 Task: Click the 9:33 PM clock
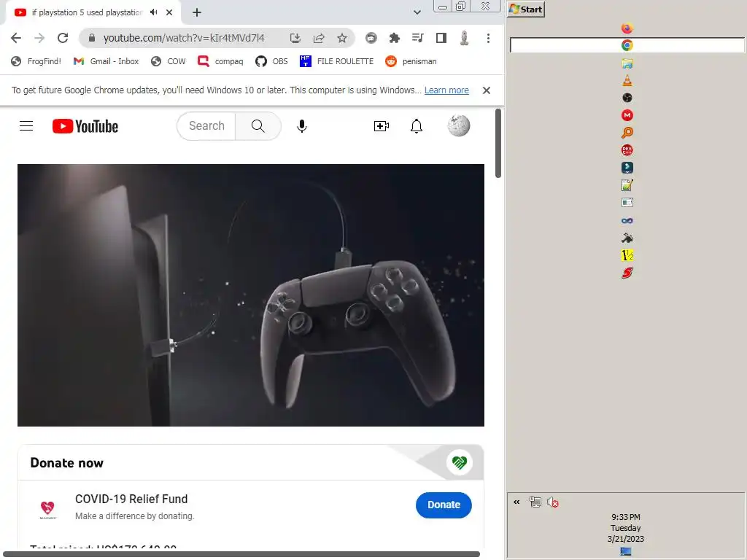(x=625, y=517)
